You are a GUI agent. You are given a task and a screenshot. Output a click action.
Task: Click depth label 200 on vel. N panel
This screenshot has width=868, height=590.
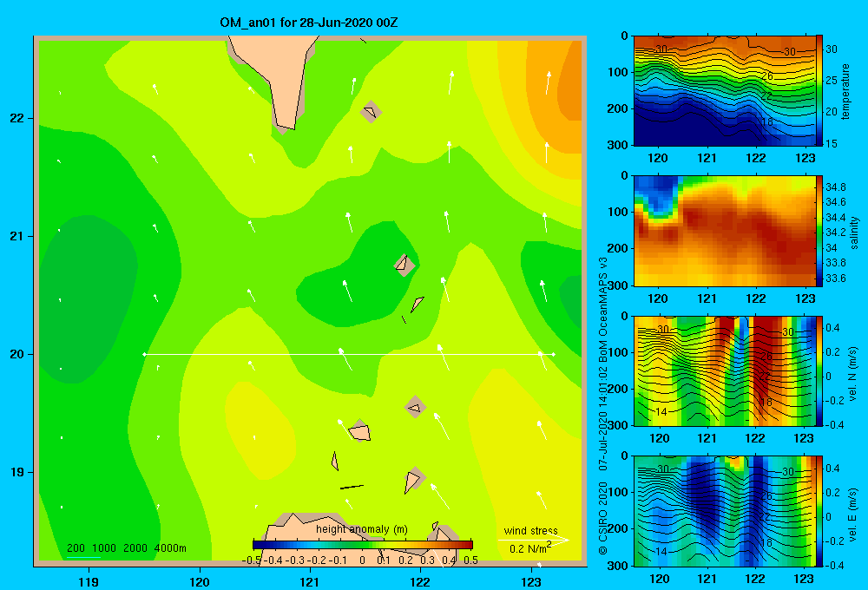[x=618, y=389]
